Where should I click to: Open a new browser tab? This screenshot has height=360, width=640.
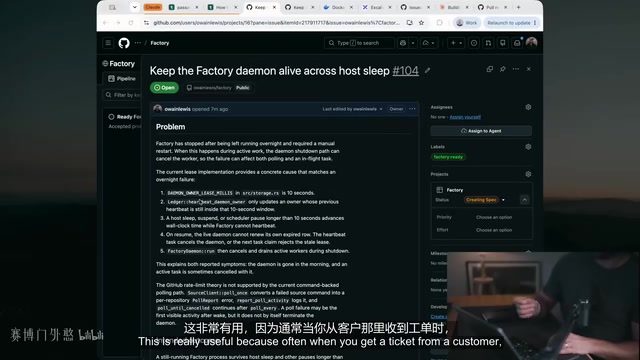tap(518, 7)
